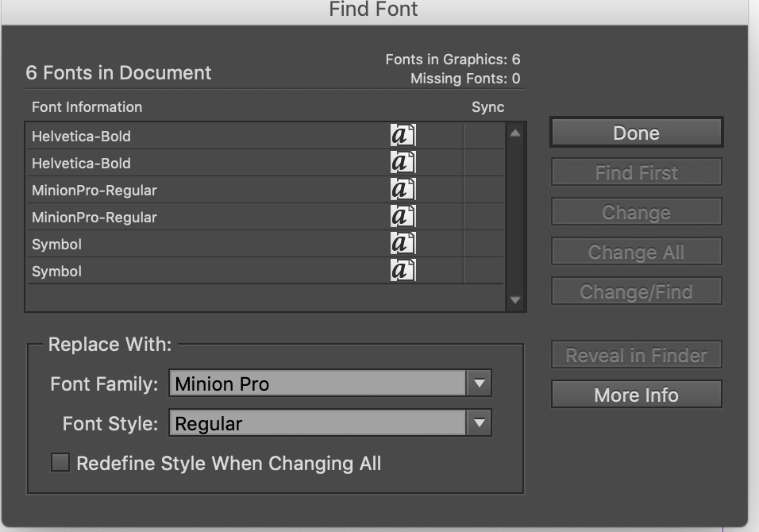Open the Font Family dropdown
Image resolution: width=759 pixels, height=532 pixels.
(478, 383)
